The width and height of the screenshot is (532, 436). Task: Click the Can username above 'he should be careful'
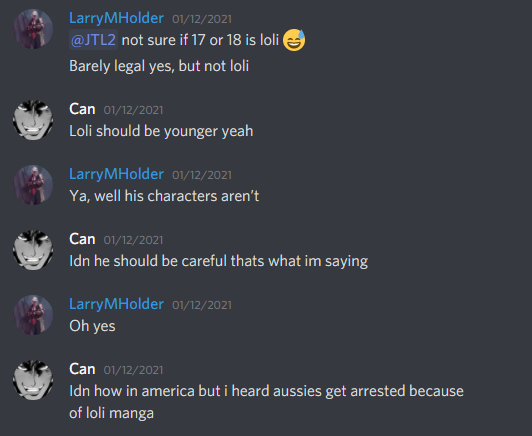click(x=82, y=239)
